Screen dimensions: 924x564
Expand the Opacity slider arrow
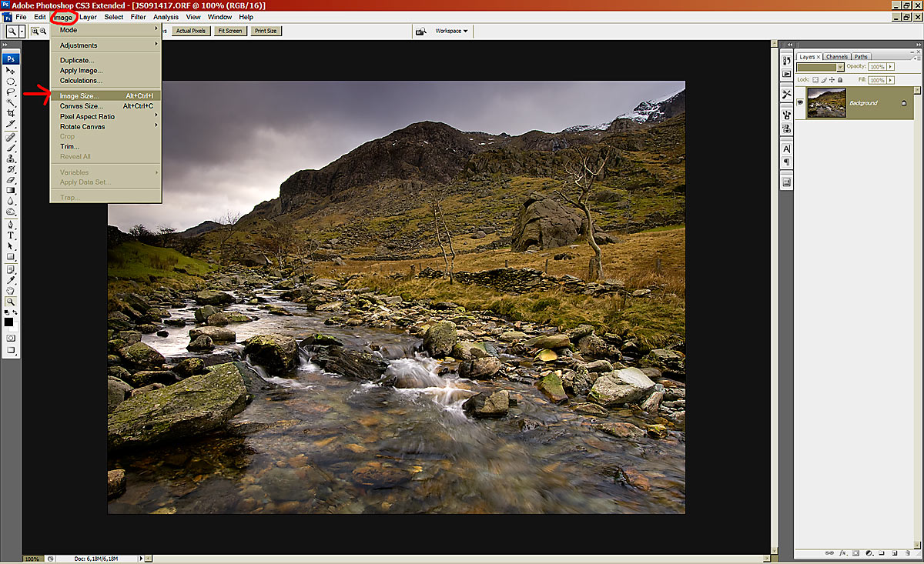click(891, 67)
